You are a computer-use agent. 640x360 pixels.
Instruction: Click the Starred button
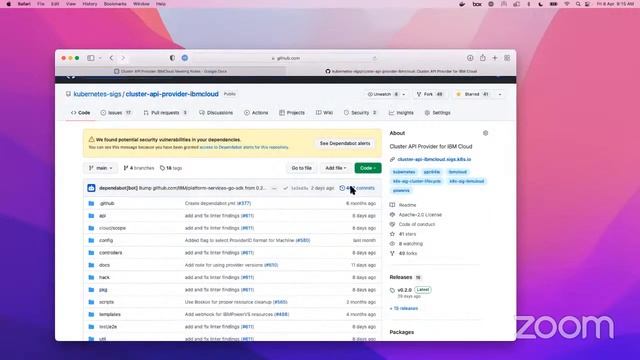(x=473, y=94)
